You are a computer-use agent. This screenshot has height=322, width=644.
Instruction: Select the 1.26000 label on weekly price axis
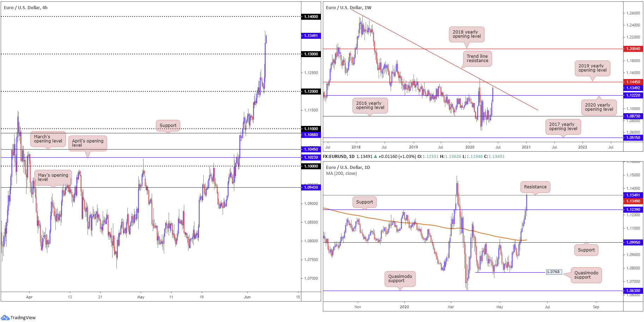pos(633,13)
